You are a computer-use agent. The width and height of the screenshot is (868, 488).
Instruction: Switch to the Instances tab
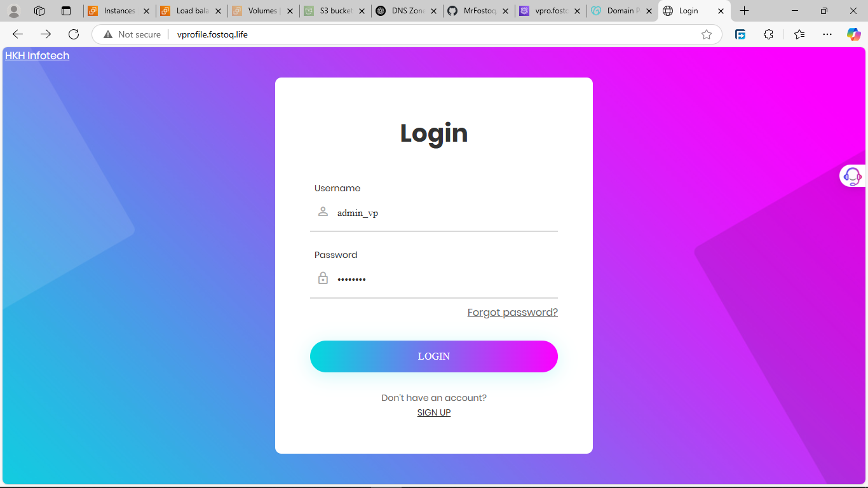[x=119, y=11]
